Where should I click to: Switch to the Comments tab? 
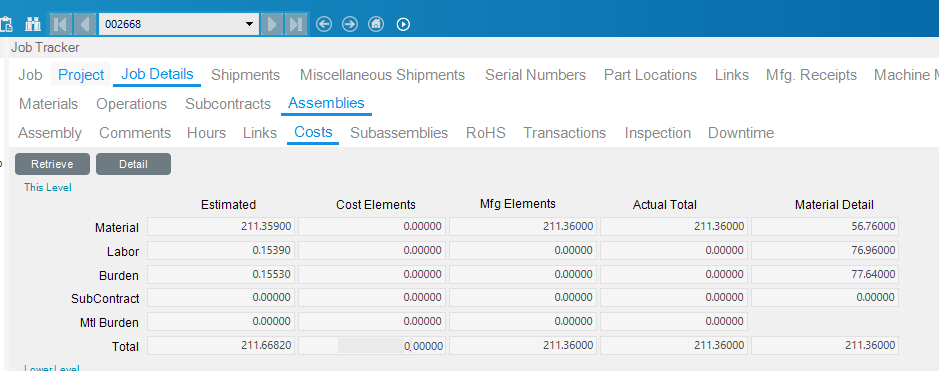point(135,133)
